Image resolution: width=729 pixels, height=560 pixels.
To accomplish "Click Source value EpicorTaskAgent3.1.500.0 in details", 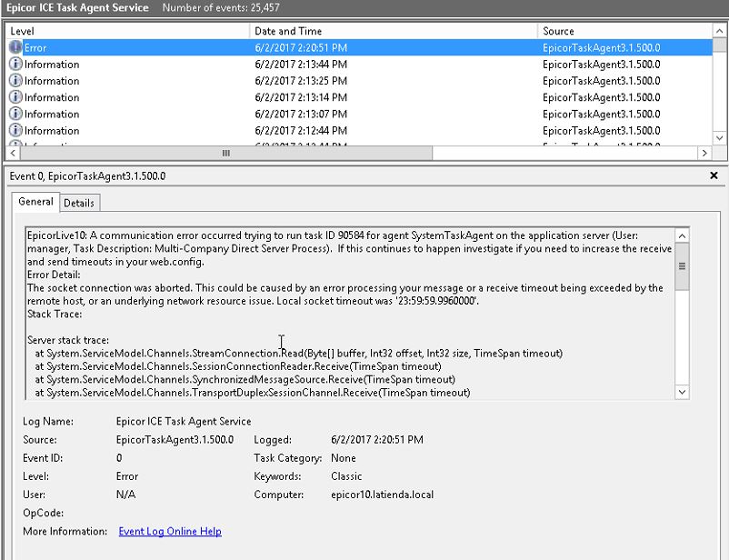I will tap(175, 439).
